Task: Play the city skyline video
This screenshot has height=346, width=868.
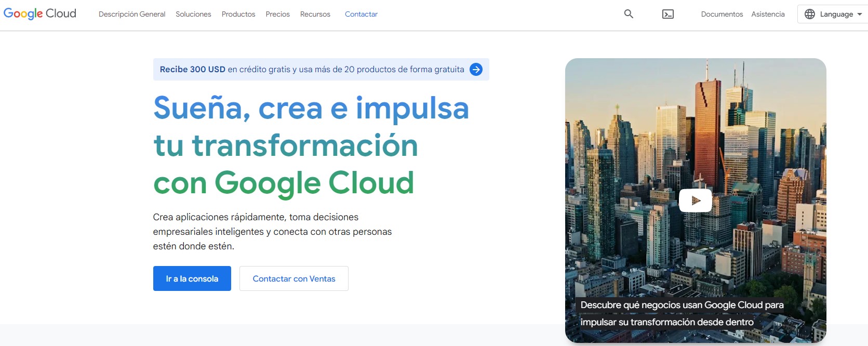Action: pos(696,201)
